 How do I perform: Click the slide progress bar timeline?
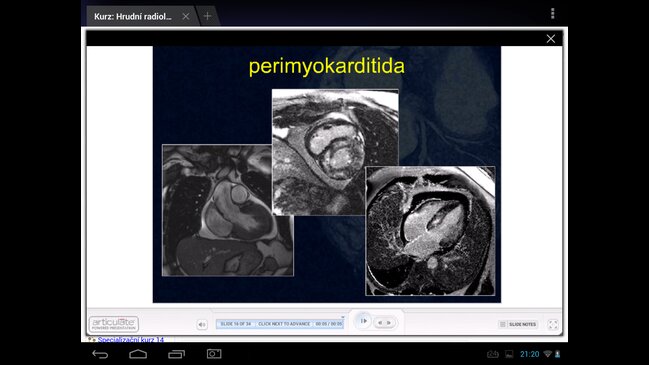point(280,324)
